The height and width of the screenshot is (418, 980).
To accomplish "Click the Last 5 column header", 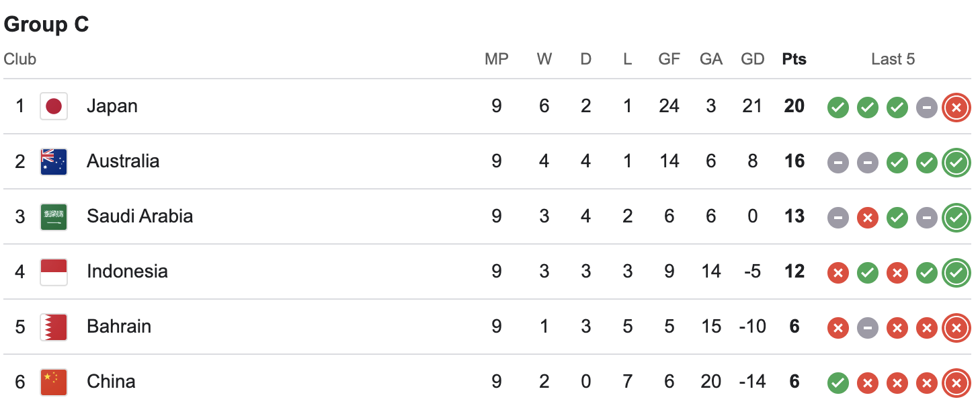I will coord(893,59).
